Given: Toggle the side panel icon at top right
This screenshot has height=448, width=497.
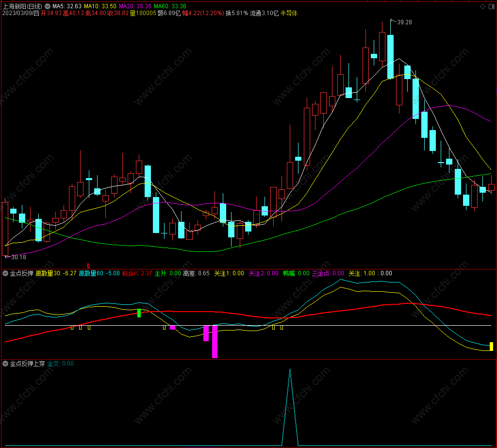Looking at the screenshot, I should click(x=492, y=6).
